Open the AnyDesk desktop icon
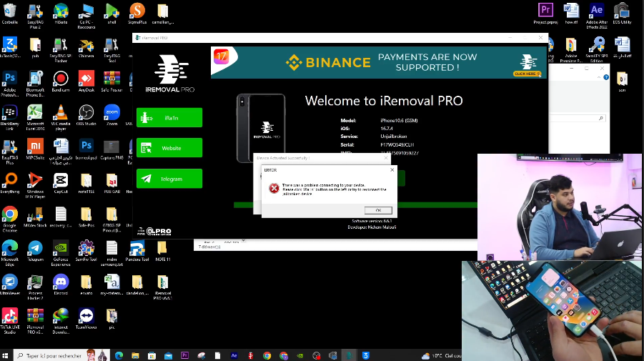 click(86, 81)
